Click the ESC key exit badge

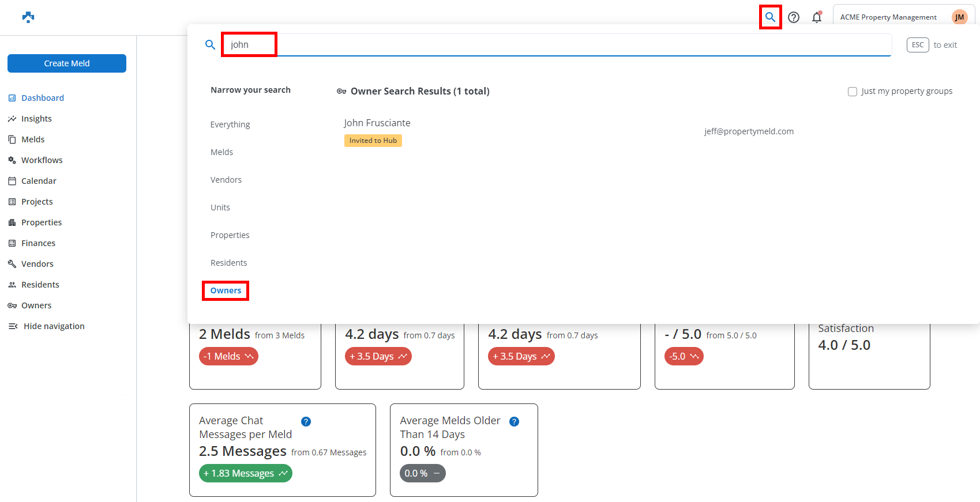click(917, 45)
